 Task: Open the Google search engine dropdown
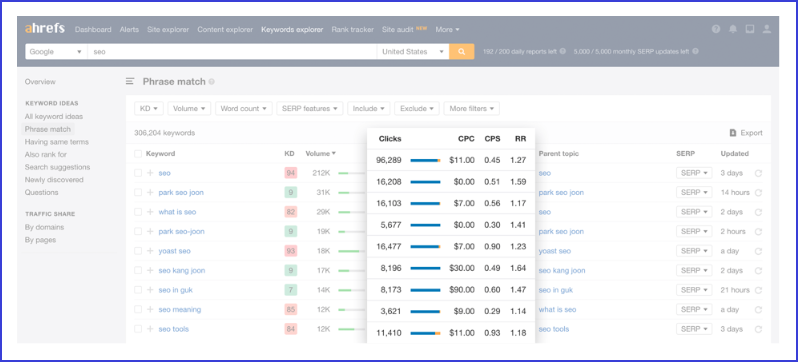(56, 51)
